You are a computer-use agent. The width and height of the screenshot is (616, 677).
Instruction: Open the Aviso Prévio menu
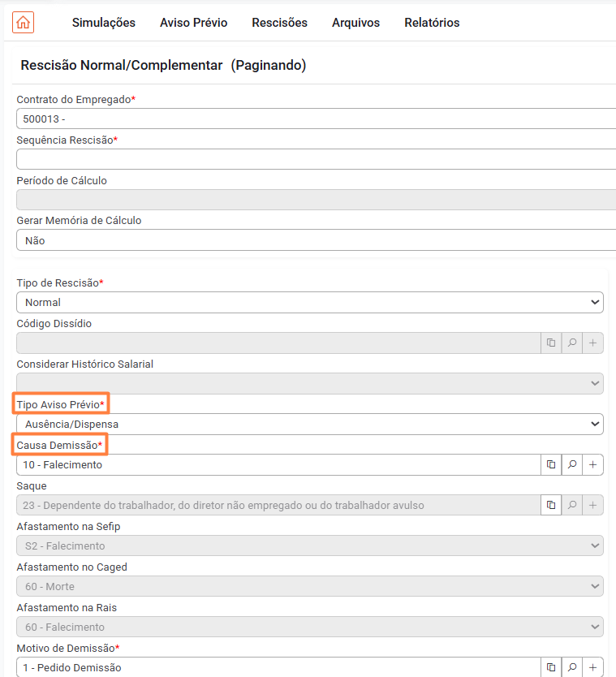[x=193, y=23]
